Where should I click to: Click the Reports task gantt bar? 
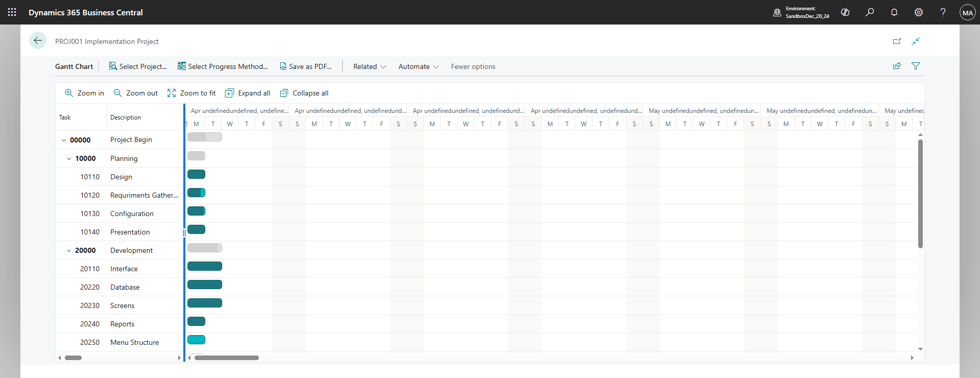[196, 321]
